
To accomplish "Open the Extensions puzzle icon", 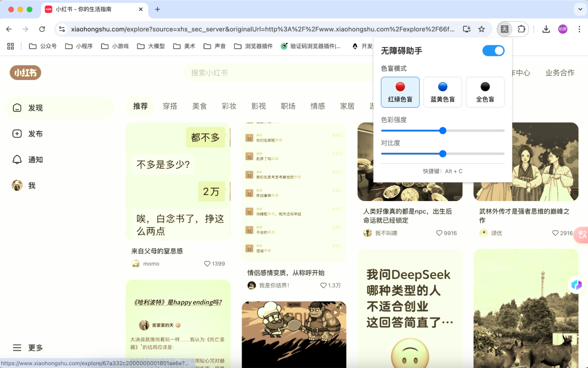I will pyautogui.click(x=521, y=29).
